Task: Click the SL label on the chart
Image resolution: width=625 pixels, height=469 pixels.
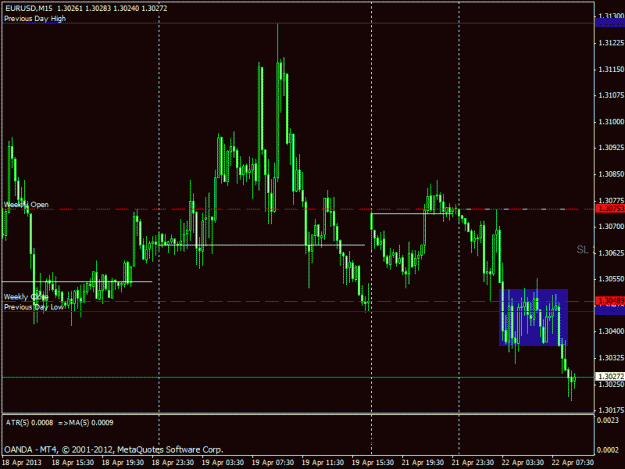Action: coord(582,249)
